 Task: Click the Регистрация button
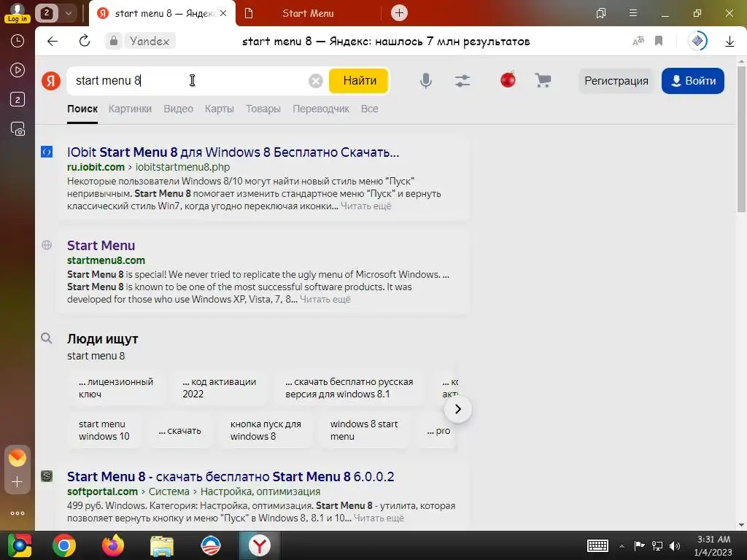pyautogui.click(x=616, y=81)
